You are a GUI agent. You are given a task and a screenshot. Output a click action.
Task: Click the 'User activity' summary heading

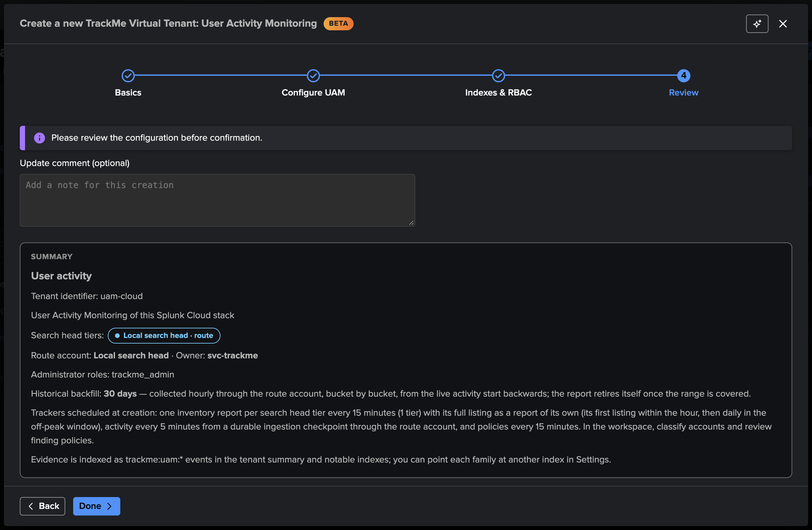coord(61,276)
